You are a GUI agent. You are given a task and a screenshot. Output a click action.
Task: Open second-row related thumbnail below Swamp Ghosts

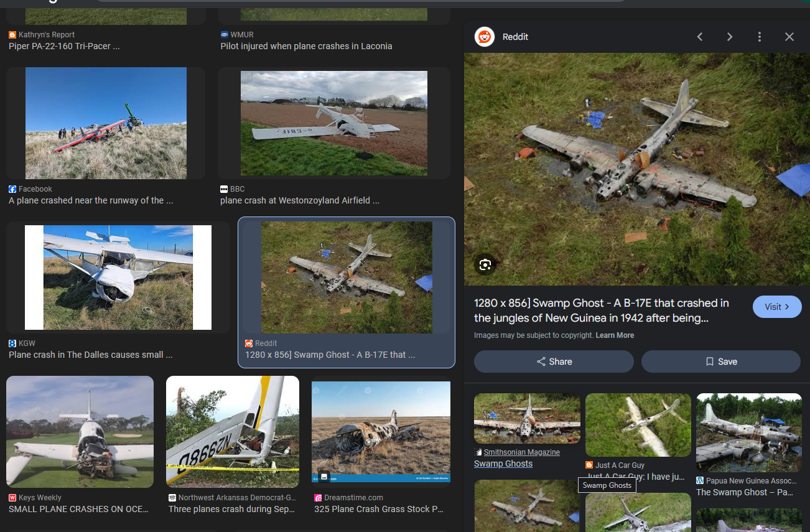[x=527, y=505]
